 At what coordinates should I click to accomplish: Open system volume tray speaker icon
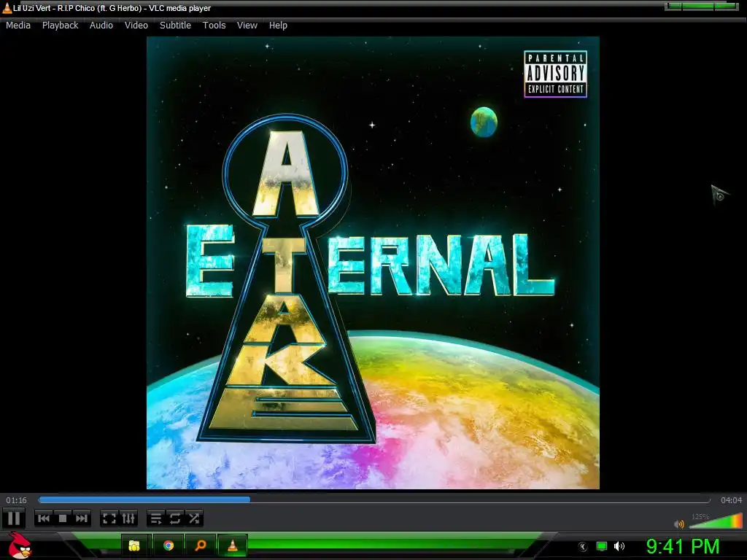[619, 546]
